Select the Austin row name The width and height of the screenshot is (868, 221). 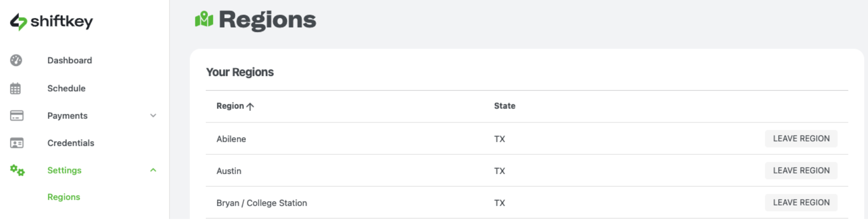tap(229, 171)
